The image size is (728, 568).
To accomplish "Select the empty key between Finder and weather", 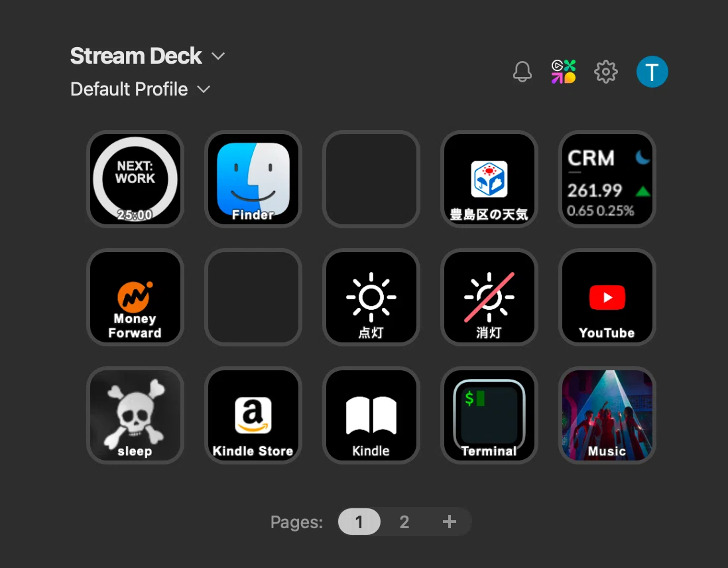I will 371,179.
